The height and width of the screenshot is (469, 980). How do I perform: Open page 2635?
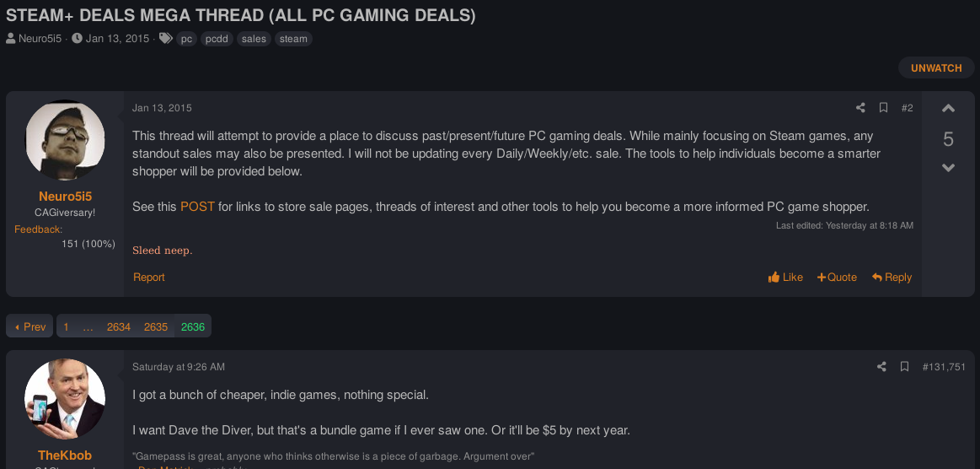(x=156, y=326)
